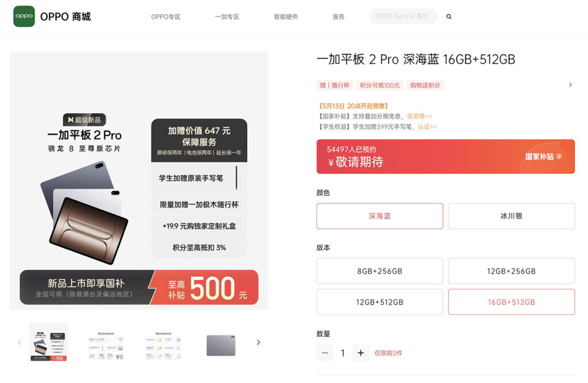Open the OPPO专区 menu

click(166, 17)
